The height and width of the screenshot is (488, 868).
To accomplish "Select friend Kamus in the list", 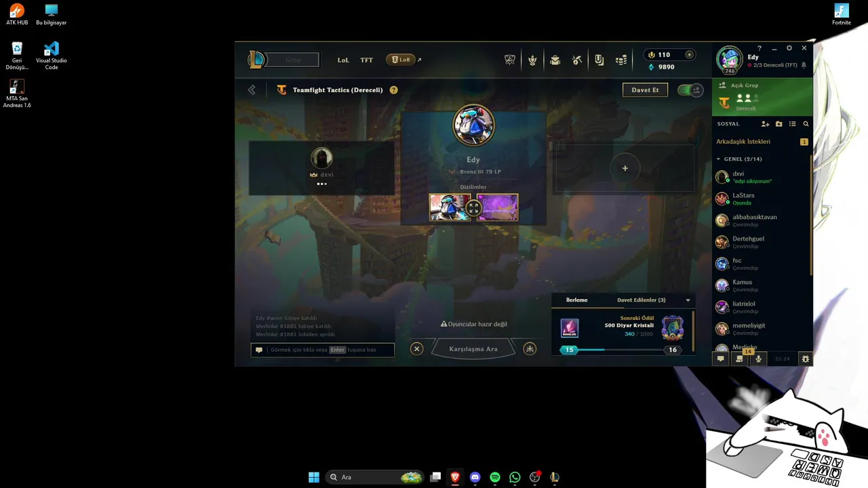I will [x=762, y=285].
